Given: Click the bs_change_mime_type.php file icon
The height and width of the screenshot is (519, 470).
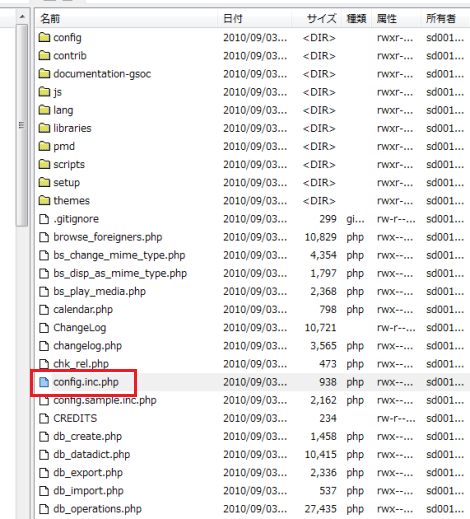Looking at the screenshot, I should point(44,255).
